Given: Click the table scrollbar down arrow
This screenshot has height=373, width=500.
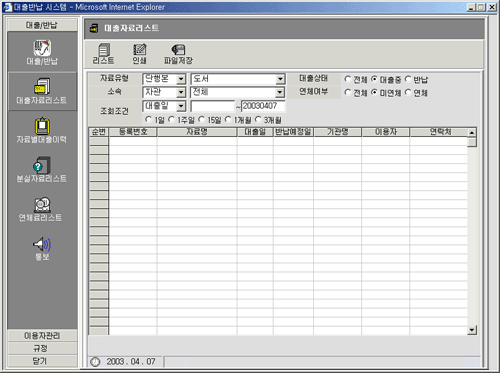Looking at the screenshot, I should 472,330.
